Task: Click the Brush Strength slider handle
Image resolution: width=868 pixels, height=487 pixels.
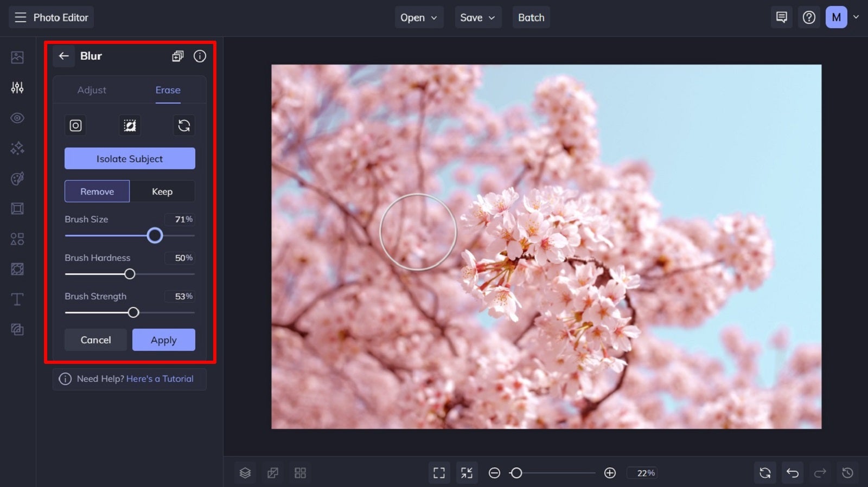Action: point(133,312)
